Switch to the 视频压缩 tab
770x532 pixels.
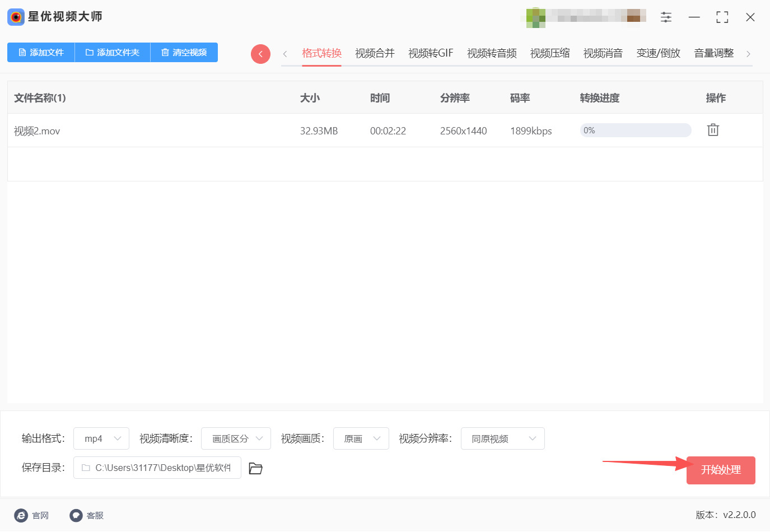point(549,53)
